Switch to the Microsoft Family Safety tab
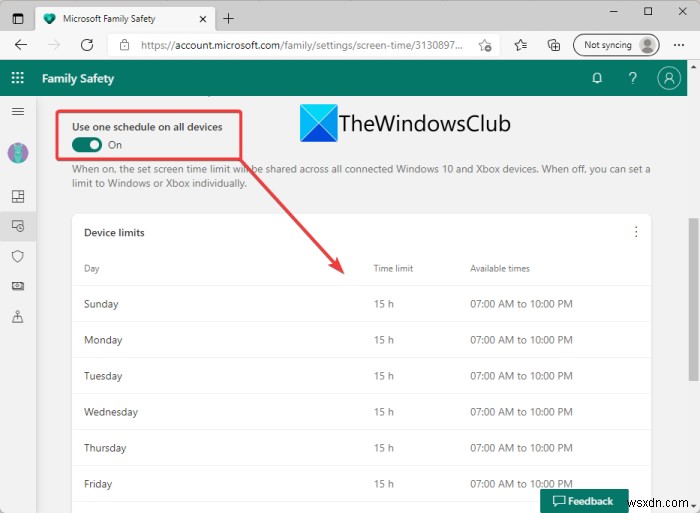Image resolution: width=700 pixels, height=513 pixels. tap(125, 19)
